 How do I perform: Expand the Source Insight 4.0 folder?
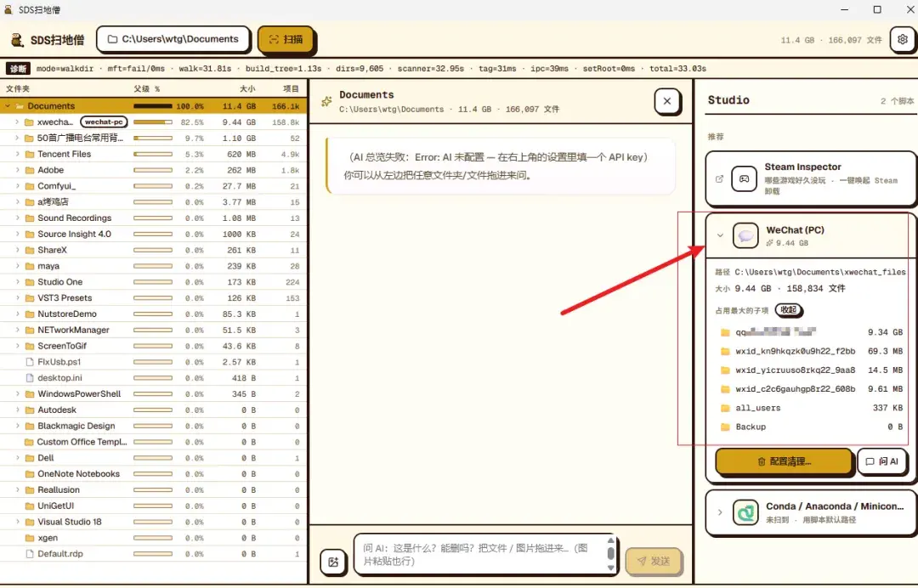17,234
